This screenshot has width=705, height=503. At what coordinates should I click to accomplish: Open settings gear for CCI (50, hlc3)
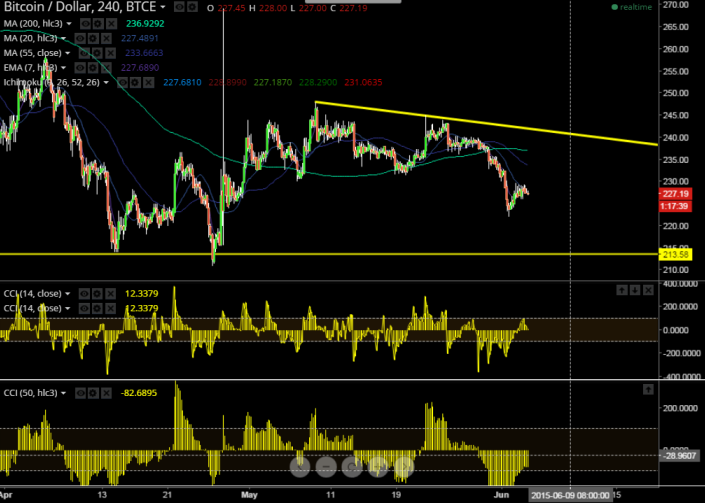tap(93, 393)
